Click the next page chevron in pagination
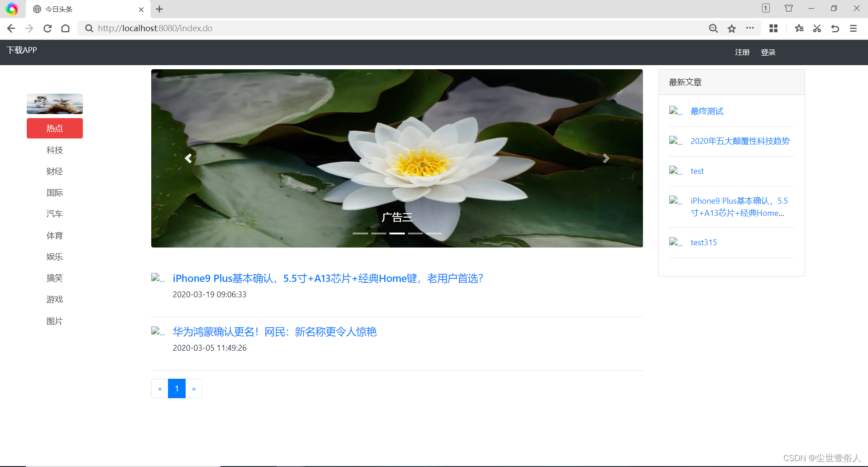The height and width of the screenshot is (467, 868). [x=194, y=388]
